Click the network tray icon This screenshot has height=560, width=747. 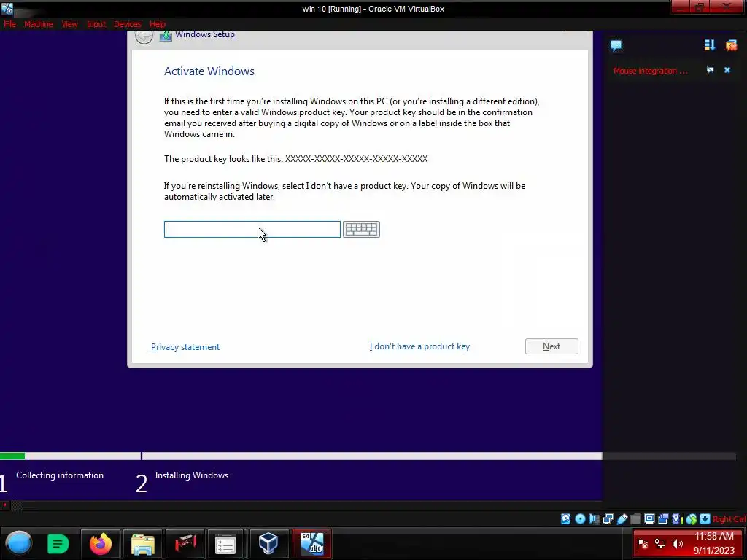660,544
